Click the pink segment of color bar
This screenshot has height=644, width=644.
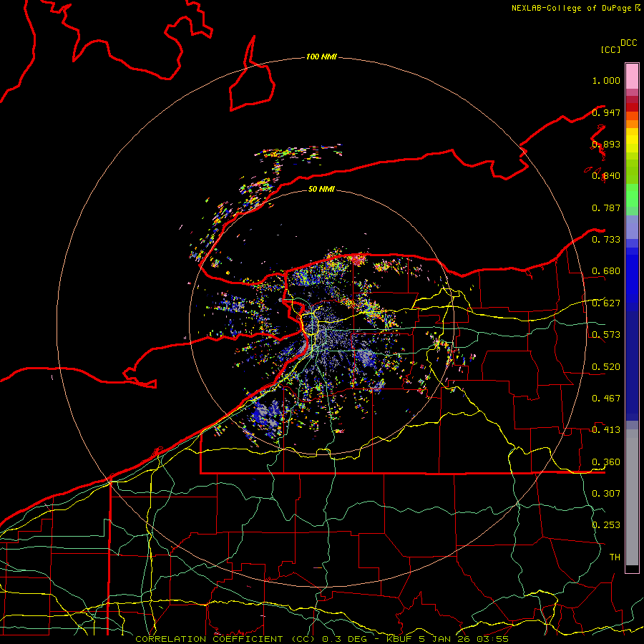(632, 76)
